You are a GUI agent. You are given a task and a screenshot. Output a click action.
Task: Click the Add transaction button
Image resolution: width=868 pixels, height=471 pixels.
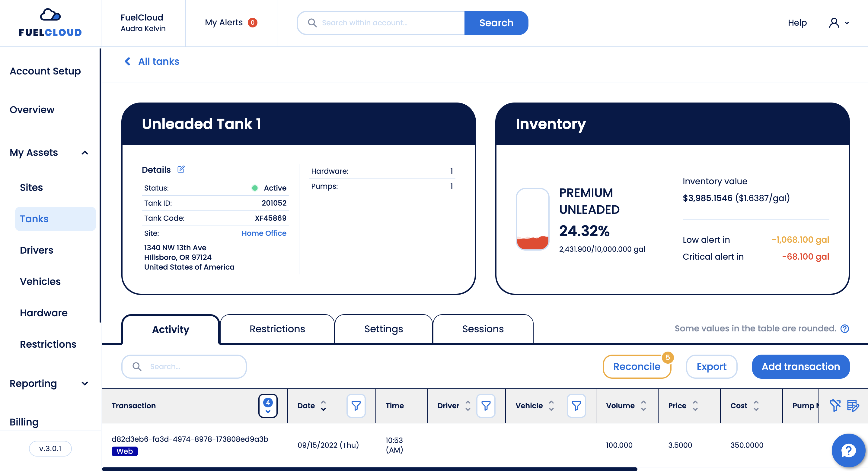click(800, 367)
